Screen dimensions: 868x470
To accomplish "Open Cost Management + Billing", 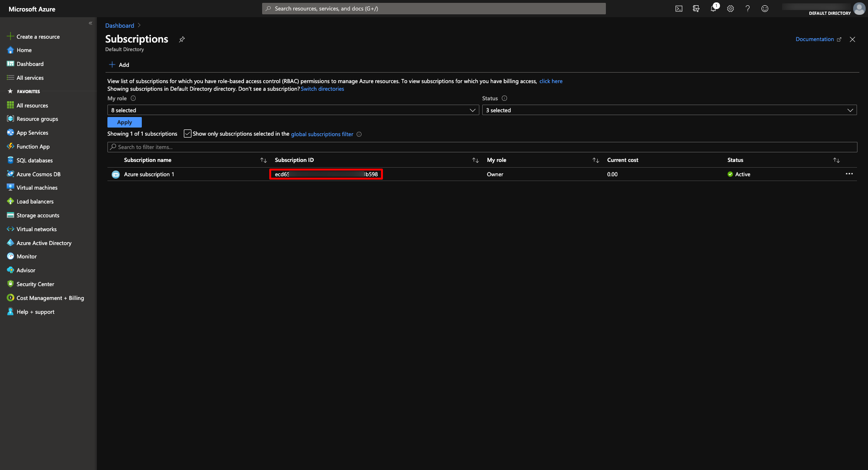I will pos(50,298).
